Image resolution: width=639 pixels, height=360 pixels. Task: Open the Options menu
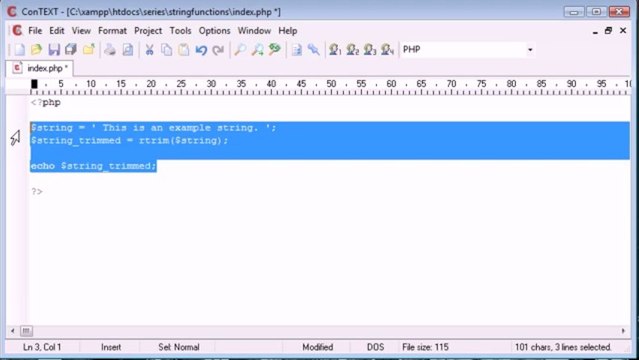pos(214,31)
